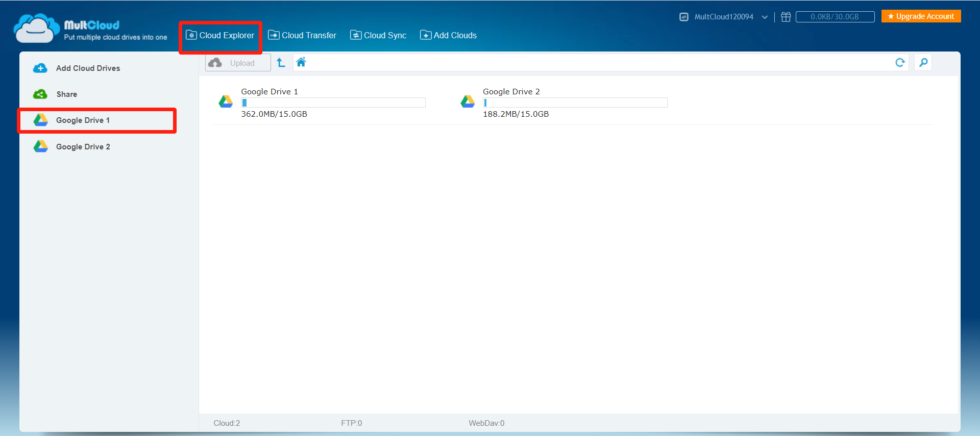Open the Add Clouds tab
This screenshot has width=980, height=436.
click(x=448, y=35)
